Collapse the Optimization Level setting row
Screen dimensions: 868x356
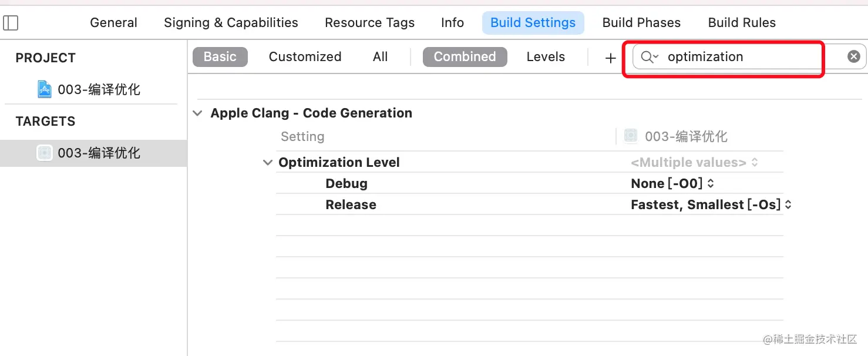(x=268, y=163)
